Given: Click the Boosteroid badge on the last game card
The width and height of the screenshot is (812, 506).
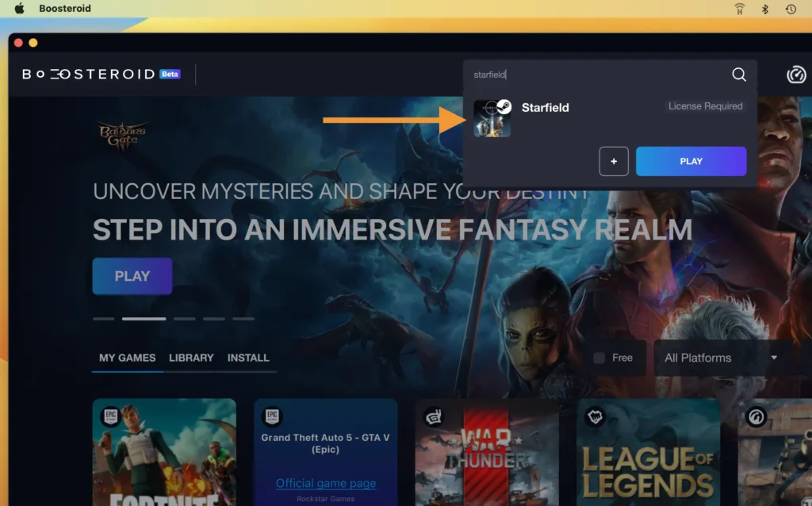Looking at the screenshot, I should 756,416.
